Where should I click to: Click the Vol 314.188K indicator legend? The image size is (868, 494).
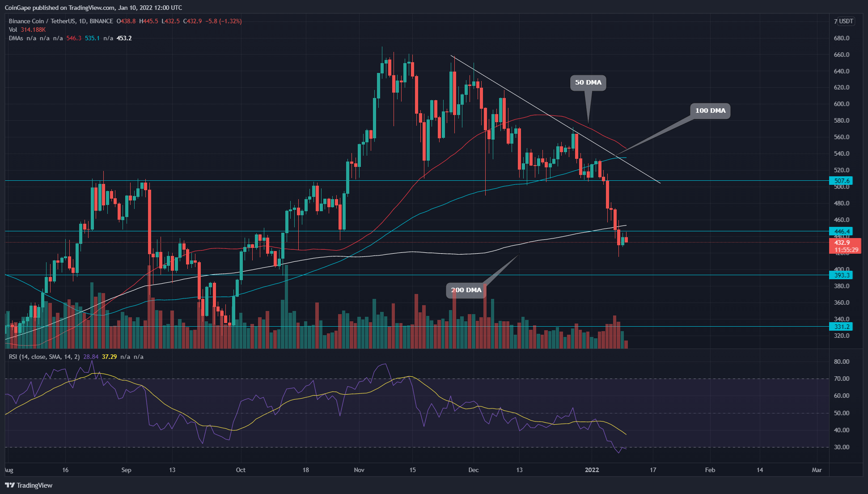27,30
